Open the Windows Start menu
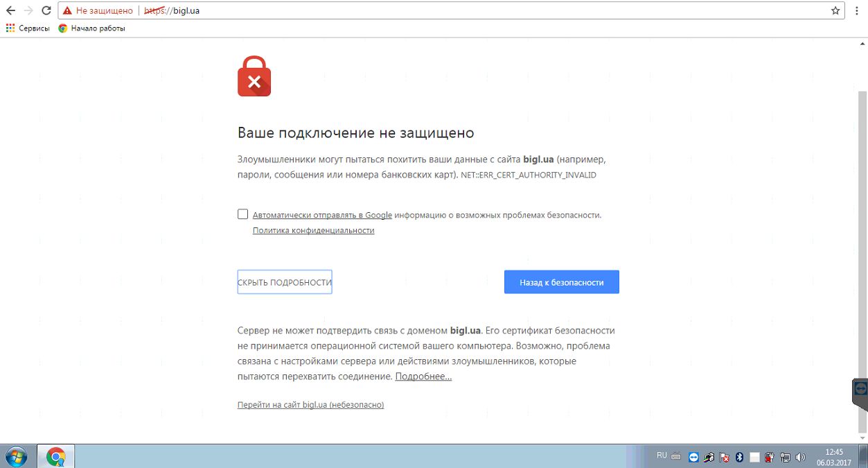Screen dimensions: 868x468 point(15,457)
